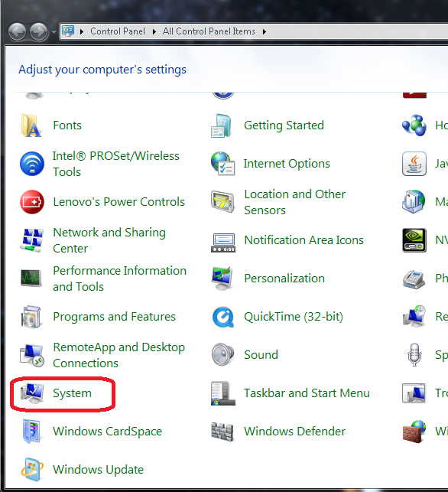The height and width of the screenshot is (492, 448).
Task: Click the Notification Area Icons icon
Action: [223, 243]
